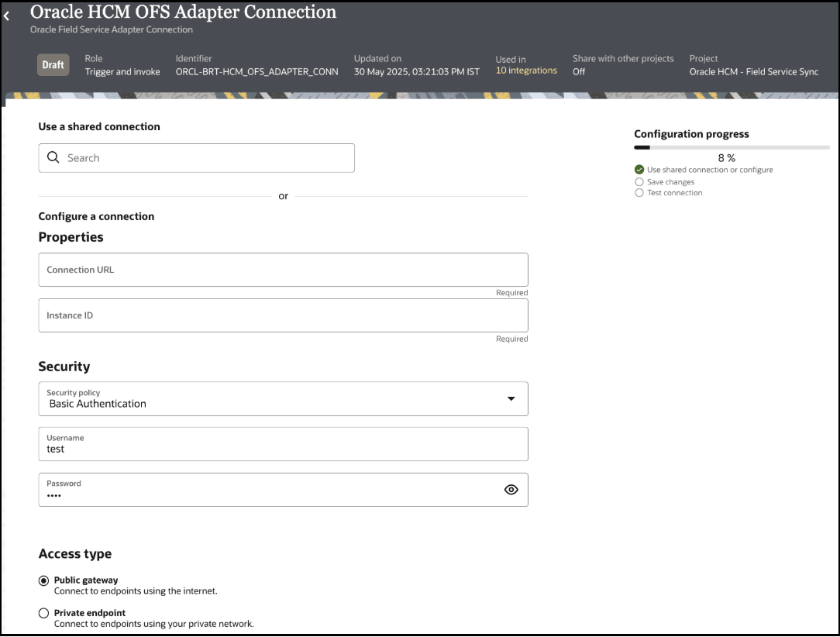Click the Access type heading
The height and width of the screenshot is (637, 840).
75,554
